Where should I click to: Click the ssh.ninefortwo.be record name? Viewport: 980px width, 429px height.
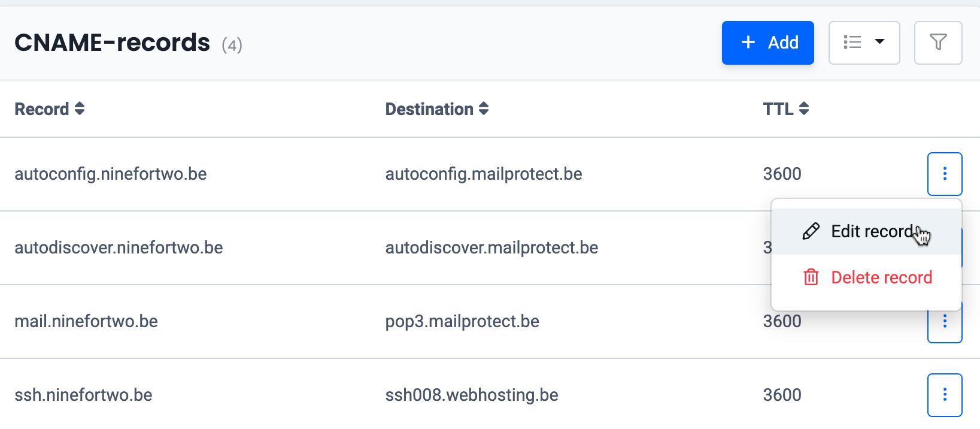pos(83,395)
